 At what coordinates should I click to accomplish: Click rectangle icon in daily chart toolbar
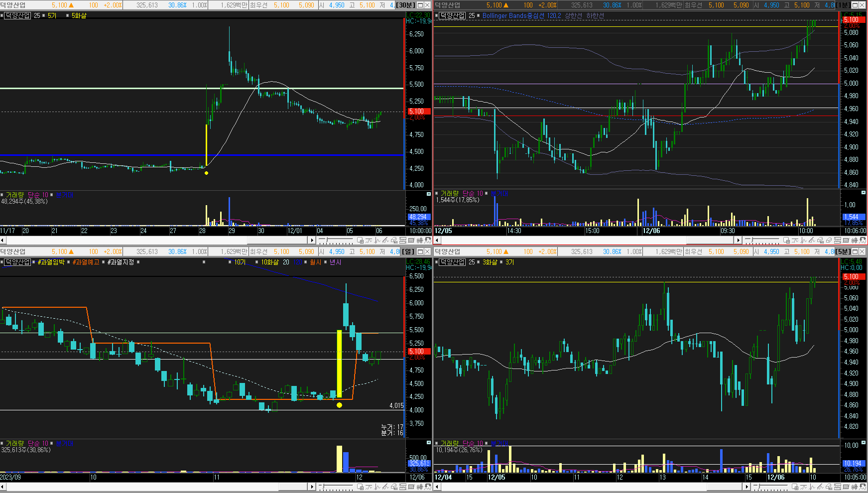411,487
